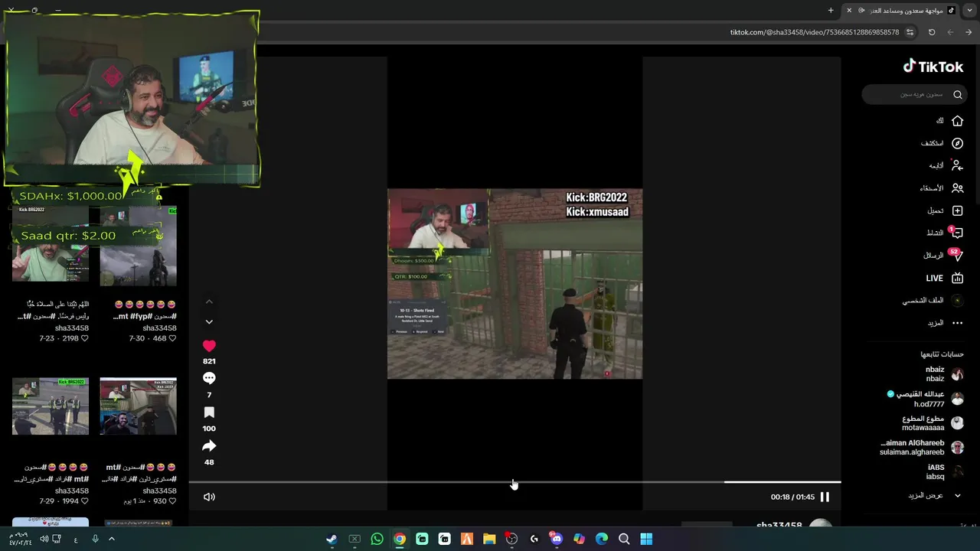Open the Activity notifications icon
This screenshot has width=980, height=551.
[957, 233]
